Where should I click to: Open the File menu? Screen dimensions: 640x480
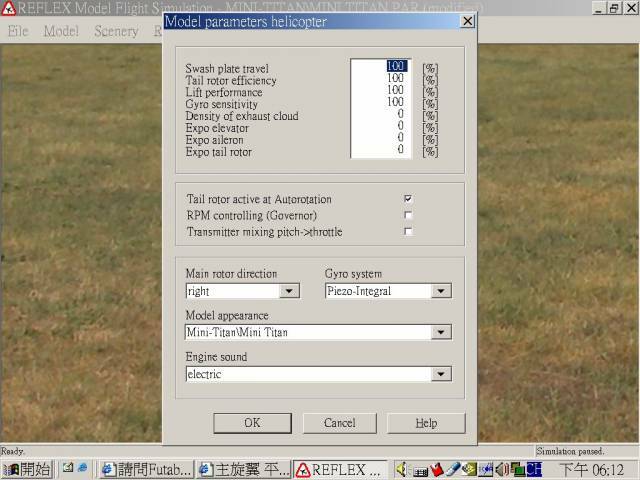tap(18, 31)
